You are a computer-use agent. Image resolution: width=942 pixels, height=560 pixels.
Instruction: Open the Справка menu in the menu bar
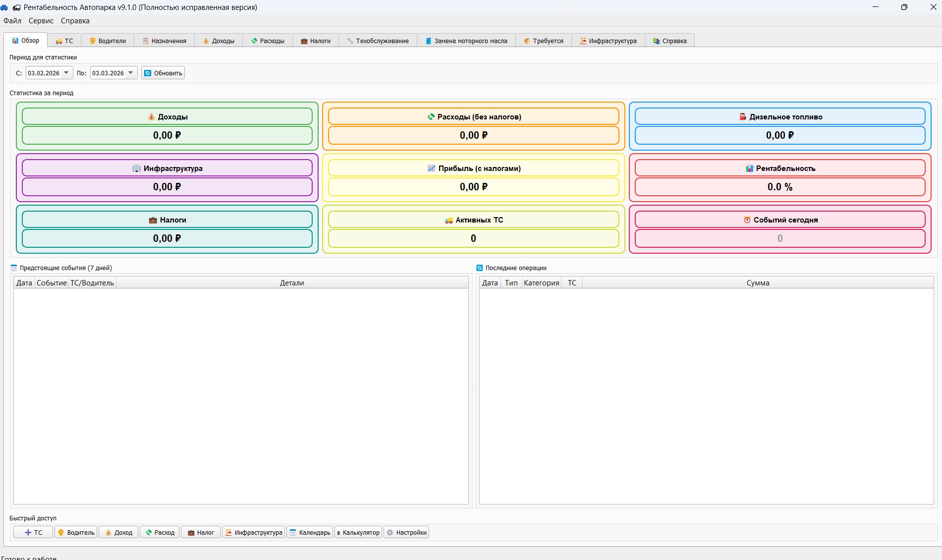[75, 21]
